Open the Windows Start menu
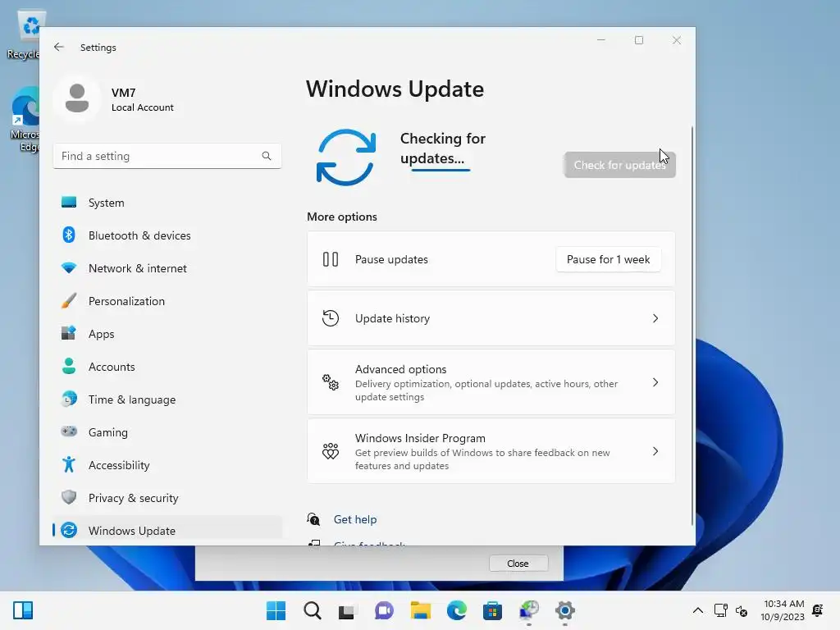The image size is (840, 630). (276, 610)
